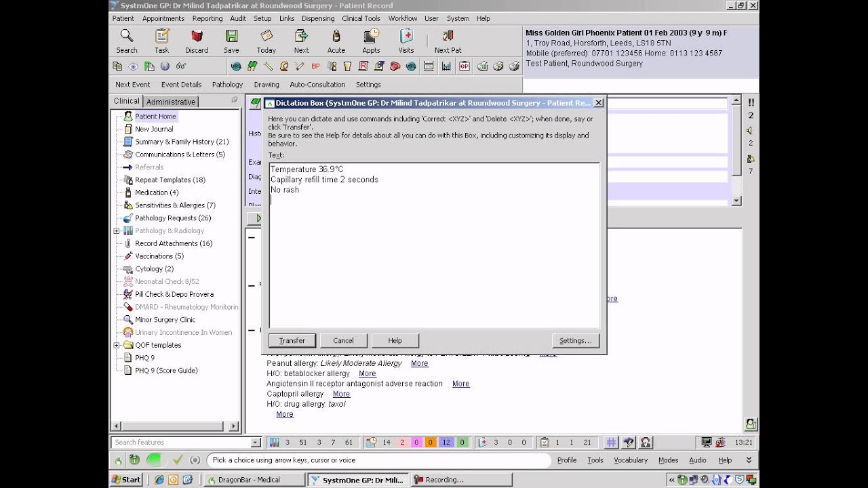
Task: Open Vaccinations (5) tree item
Action: point(159,256)
